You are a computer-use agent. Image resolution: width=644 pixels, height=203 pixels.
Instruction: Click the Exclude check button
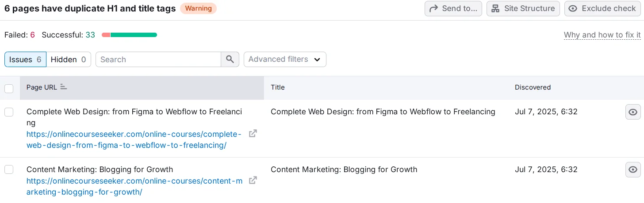[602, 8]
